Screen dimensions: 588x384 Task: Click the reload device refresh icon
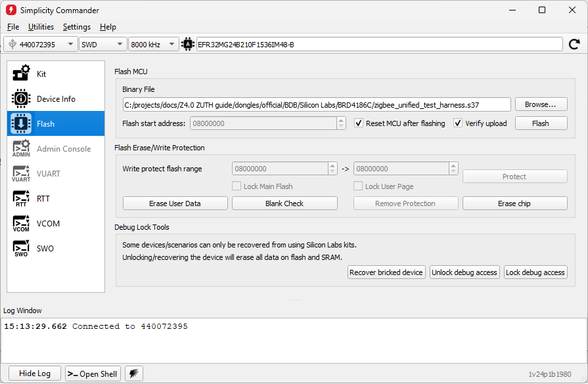pos(574,44)
